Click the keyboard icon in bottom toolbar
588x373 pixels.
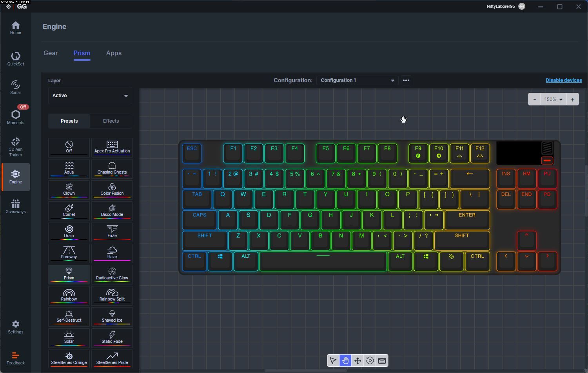pos(382,360)
